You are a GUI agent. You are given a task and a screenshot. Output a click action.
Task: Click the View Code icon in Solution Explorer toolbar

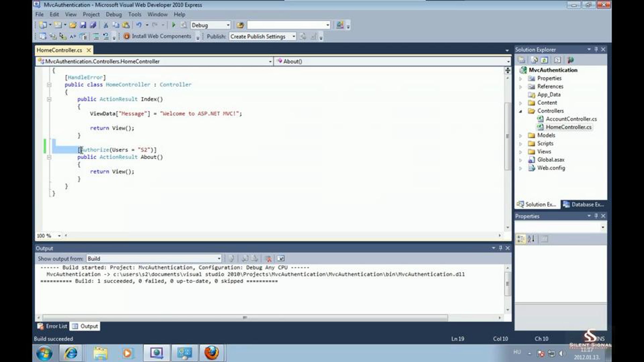coord(557,60)
